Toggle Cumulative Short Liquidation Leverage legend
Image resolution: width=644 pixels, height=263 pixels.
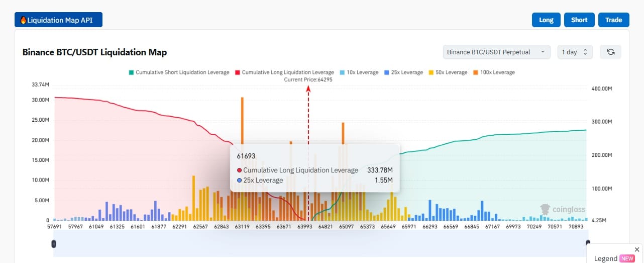coord(179,72)
